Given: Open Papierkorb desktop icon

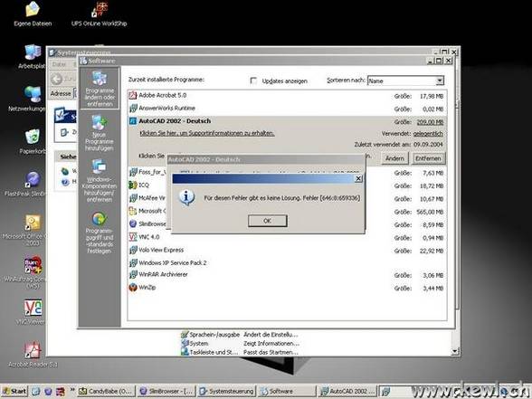Looking at the screenshot, I should tap(33, 142).
